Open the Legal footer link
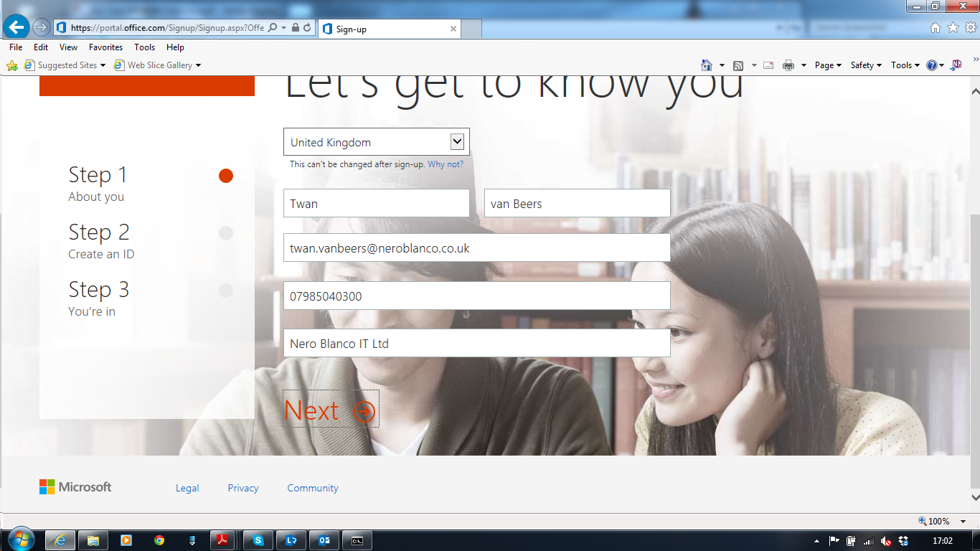This screenshot has height=551, width=980. pyautogui.click(x=187, y=488)
